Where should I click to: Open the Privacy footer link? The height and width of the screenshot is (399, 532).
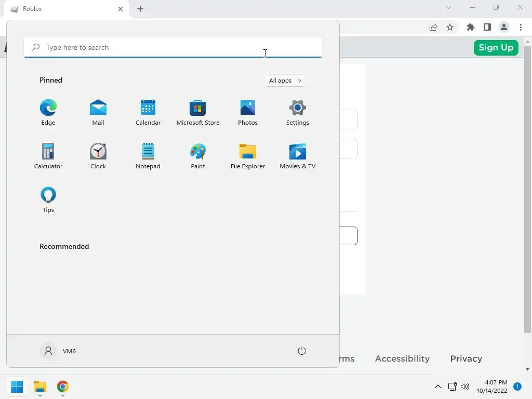(466, 358)
